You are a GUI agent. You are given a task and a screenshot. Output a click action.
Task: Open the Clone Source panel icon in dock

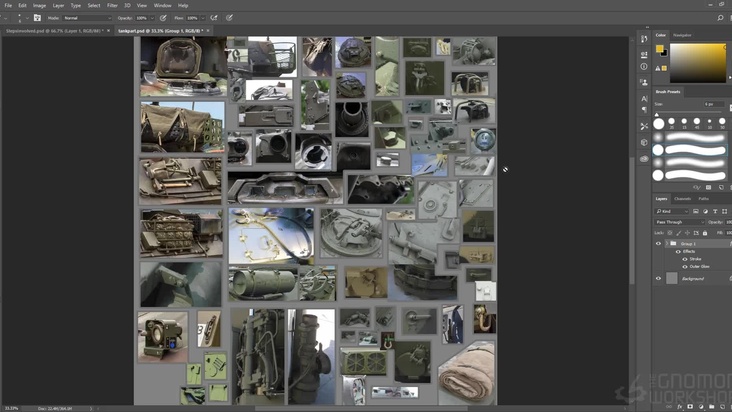coord(644,82)
